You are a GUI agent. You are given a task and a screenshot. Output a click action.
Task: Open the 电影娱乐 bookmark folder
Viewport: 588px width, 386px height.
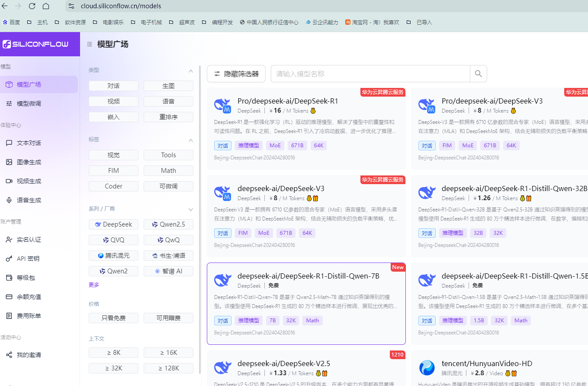coord(108,22)
